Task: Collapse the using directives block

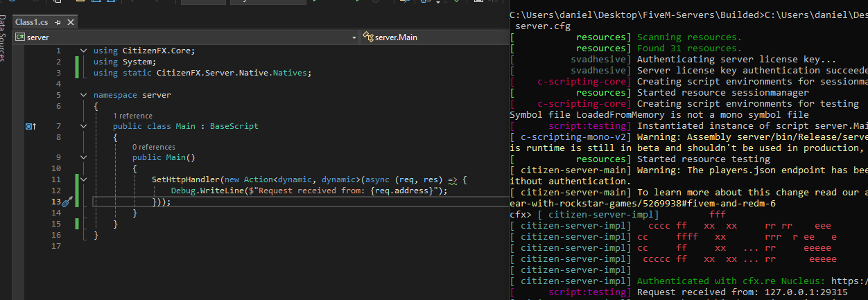Action: tap(84, 51)
